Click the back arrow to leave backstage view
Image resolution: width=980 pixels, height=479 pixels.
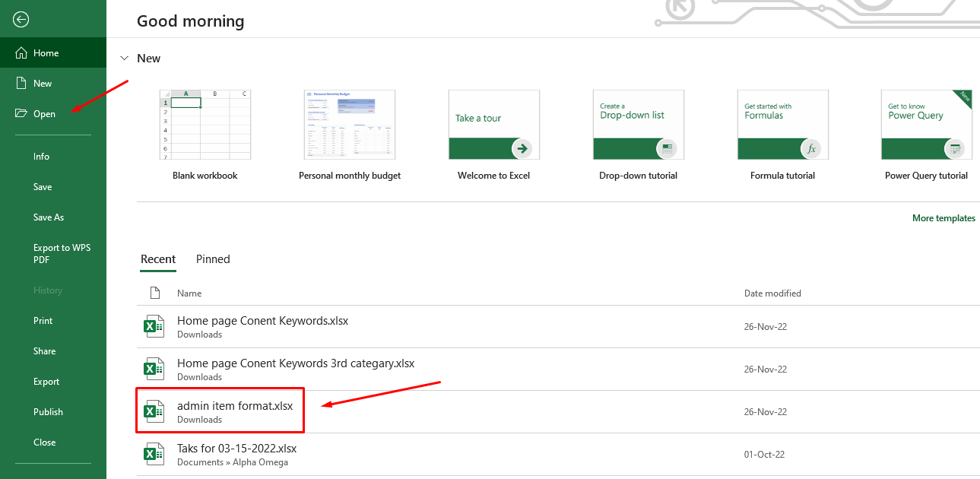tap(21, 20)
